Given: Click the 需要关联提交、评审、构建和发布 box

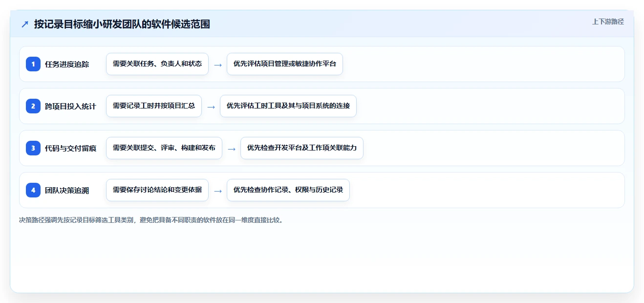Looking at the screenshot, I should (164, 148).
